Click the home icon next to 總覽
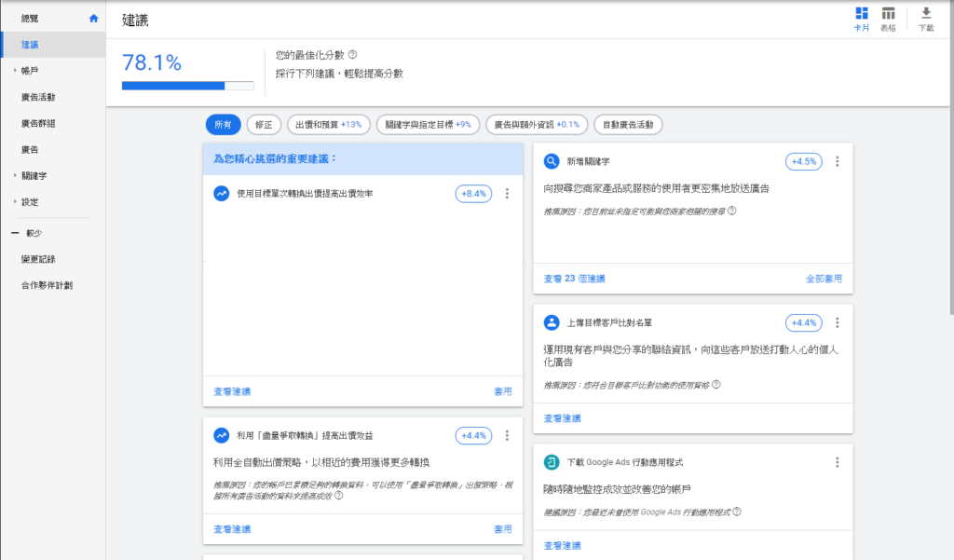This screenshot has width=954, height=560. pyautogui.click(x=93, y=18)
